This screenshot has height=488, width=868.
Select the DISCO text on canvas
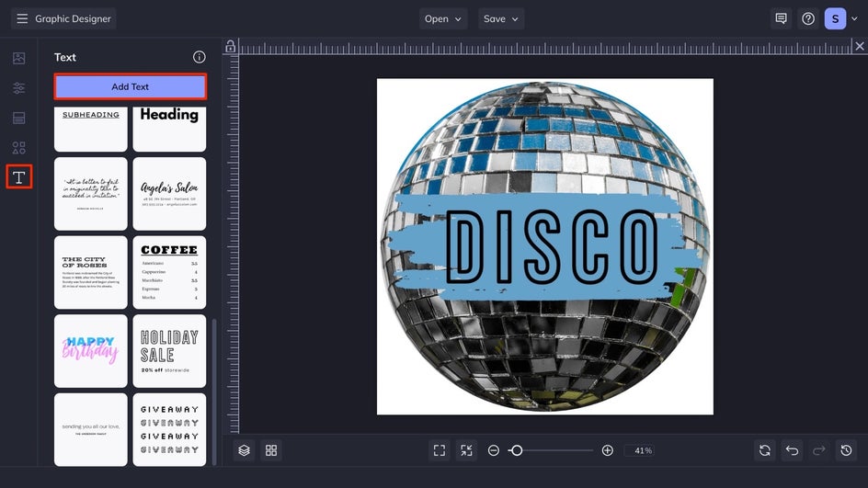click(x=553, y=247)
